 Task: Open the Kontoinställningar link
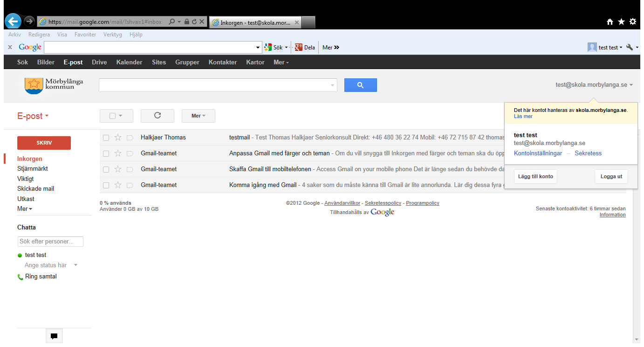point(538,153)
